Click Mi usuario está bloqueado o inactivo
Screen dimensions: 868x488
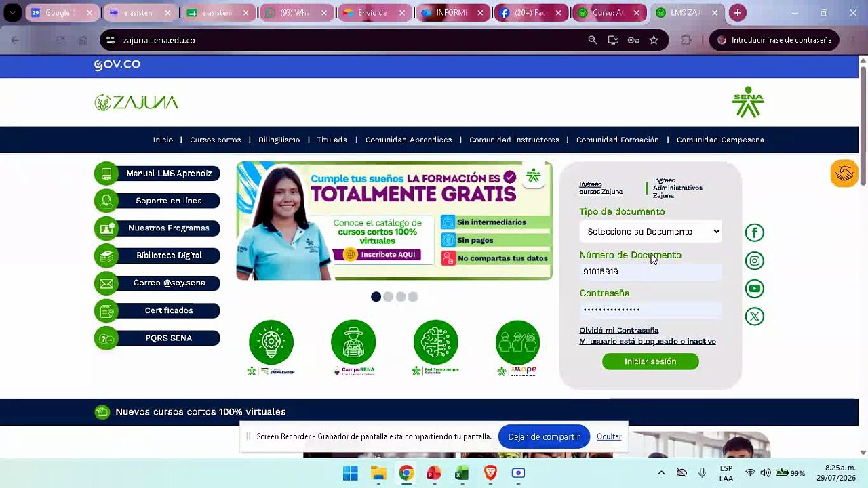[648, 341]
